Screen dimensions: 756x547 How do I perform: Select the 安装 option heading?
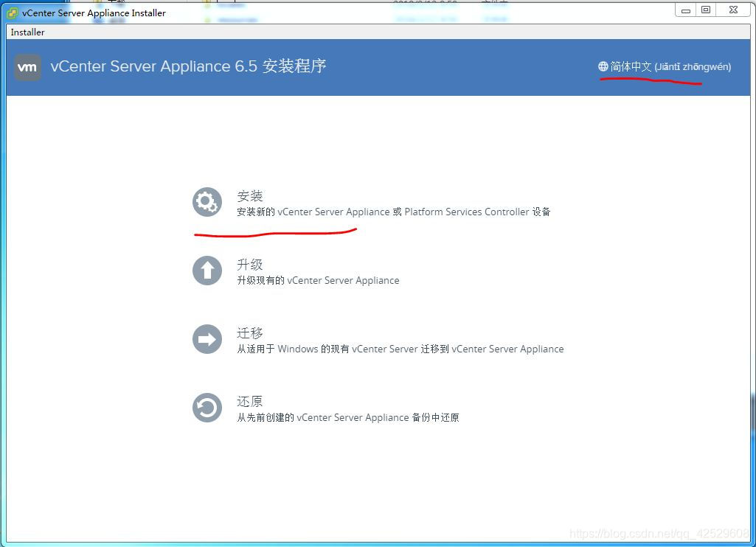(x=250, y=196)
